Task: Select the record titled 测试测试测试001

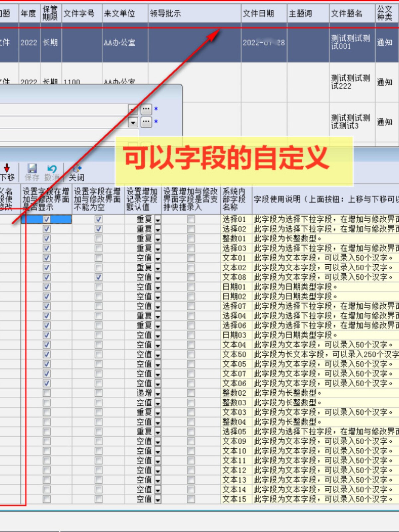Action: (352, 43)
